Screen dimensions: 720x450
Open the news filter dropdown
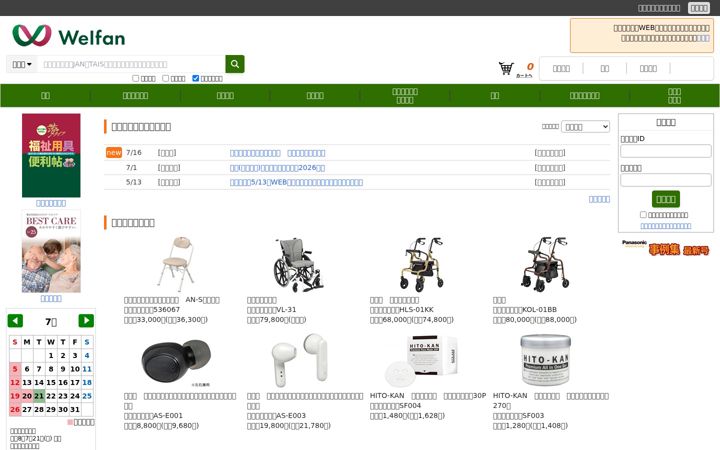[x=585, y=127]
